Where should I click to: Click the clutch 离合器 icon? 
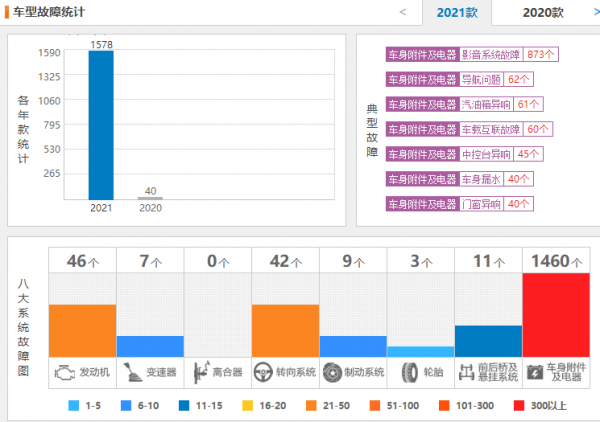pos(201,372)
